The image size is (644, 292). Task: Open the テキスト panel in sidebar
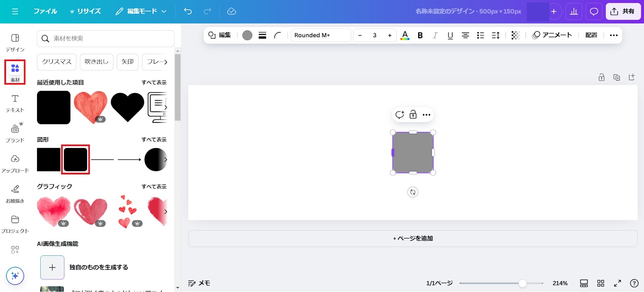pyautogui.click(x=15, y=103)
